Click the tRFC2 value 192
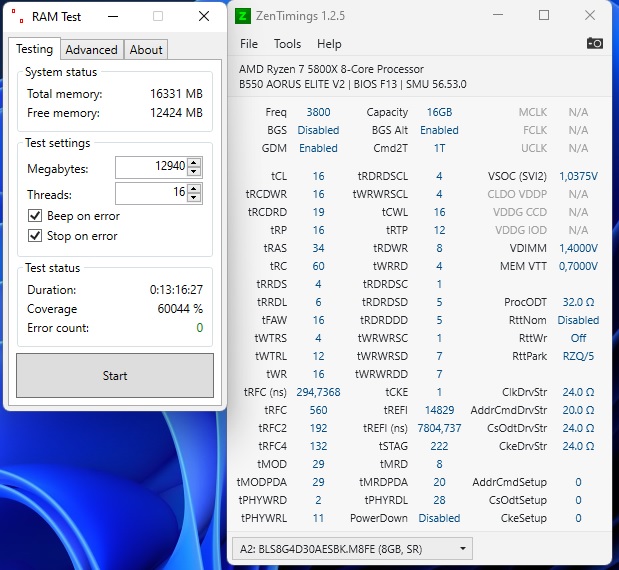This screenshot has width=619, height=570. click(x=318, y=428)
